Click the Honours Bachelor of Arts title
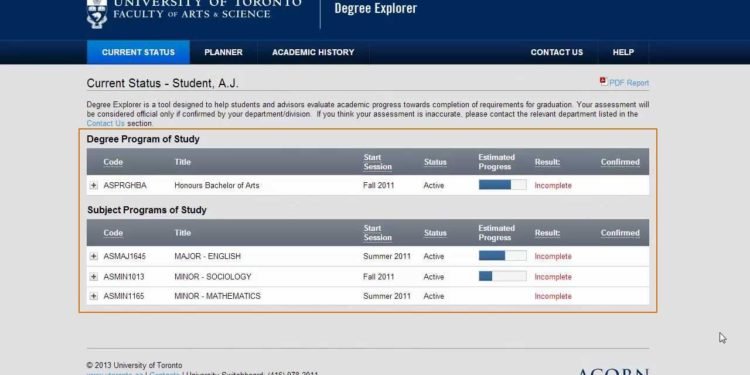The image size is (750, 375). (x=217, y=186)
